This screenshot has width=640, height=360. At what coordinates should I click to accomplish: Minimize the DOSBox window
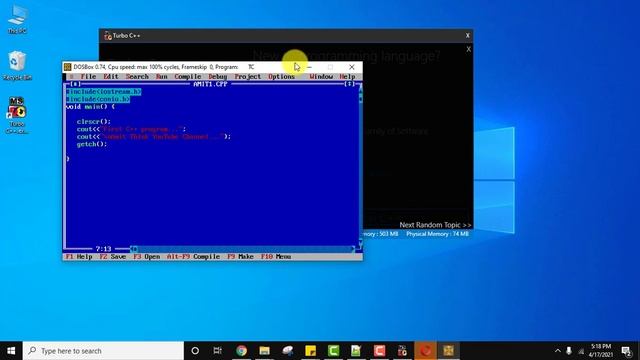309,67
